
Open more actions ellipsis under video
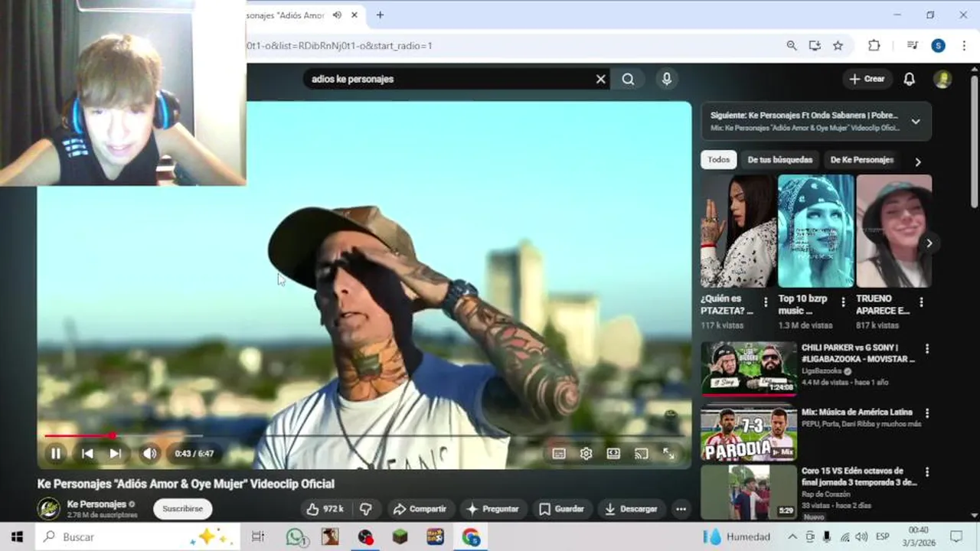click(x=681, y=509)
